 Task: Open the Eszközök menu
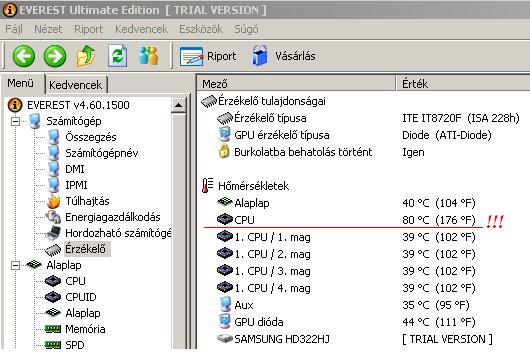pos(201,29)
